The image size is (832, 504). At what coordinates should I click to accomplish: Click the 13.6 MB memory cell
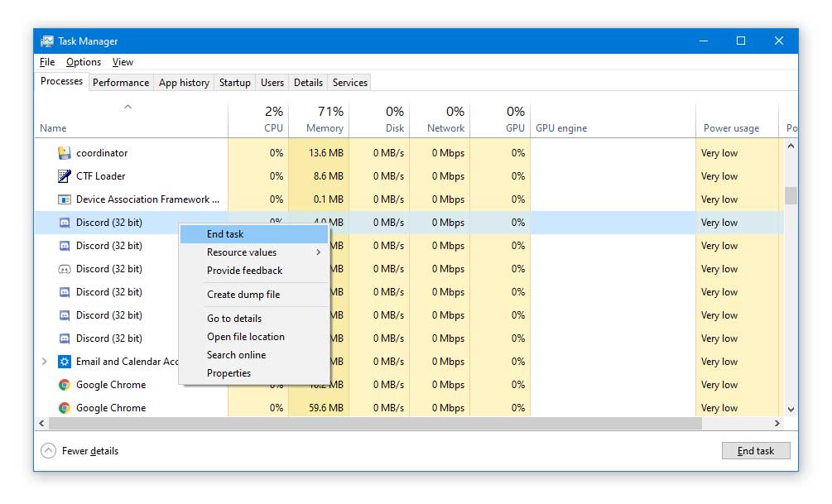[x=319, y=153]
